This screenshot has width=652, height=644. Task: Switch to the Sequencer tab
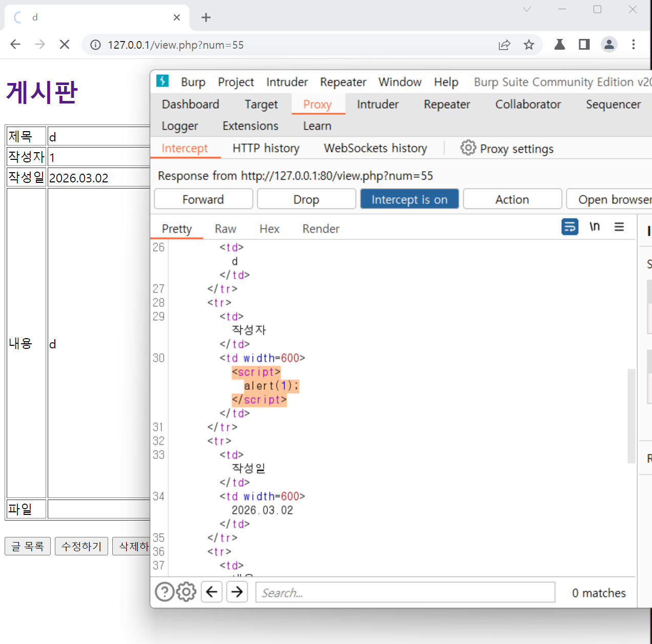[613, 104]
